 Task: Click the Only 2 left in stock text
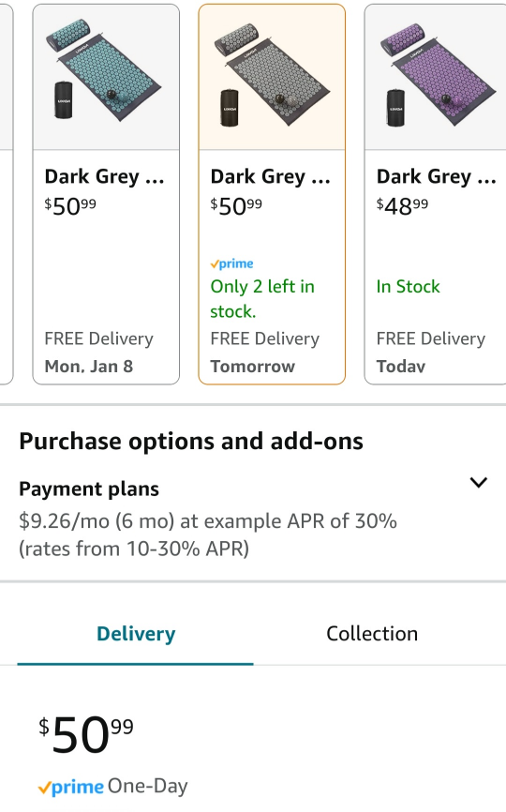tap(262, 299)
